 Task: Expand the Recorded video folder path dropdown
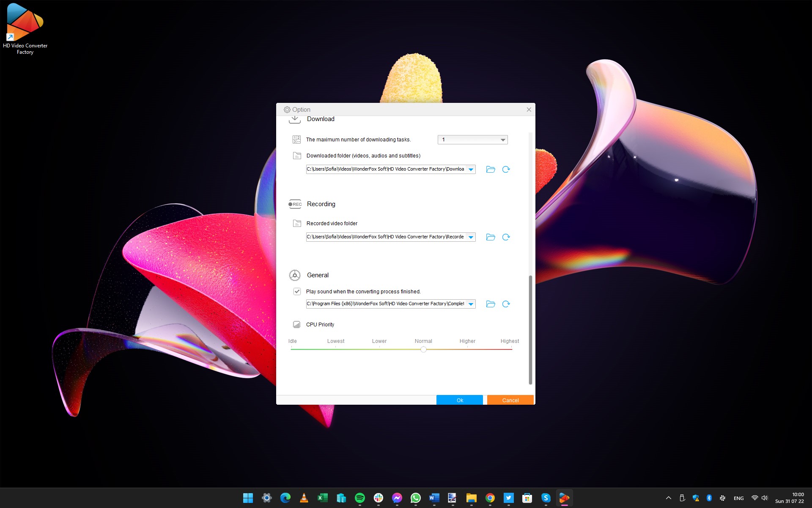click(471, 237)
